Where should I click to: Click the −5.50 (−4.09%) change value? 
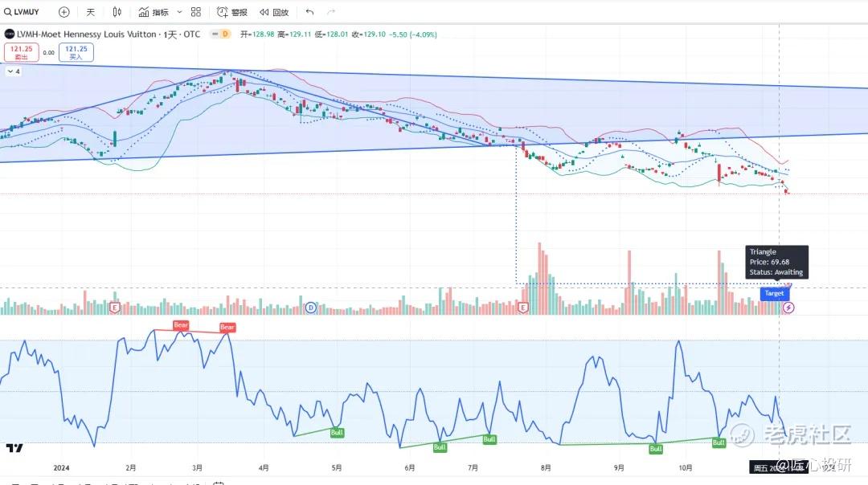click(x=413, y=35)
